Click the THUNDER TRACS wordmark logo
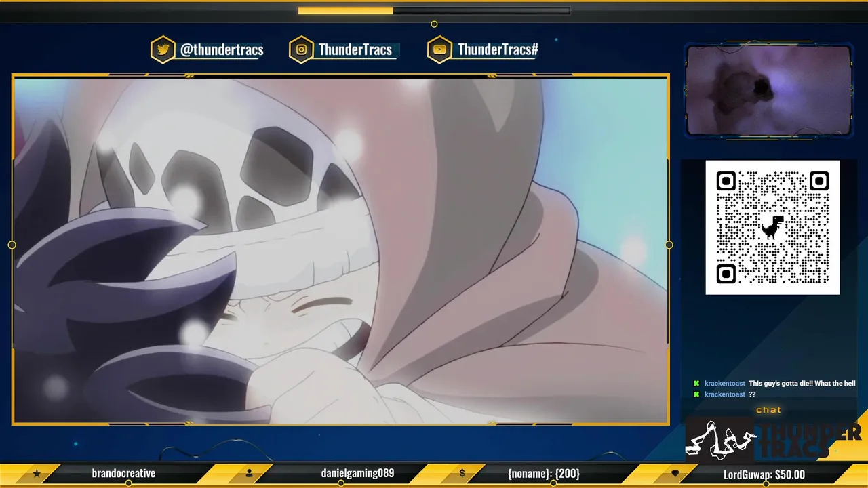This screenshot has height=488, width=868. click(x=808, y=440)
